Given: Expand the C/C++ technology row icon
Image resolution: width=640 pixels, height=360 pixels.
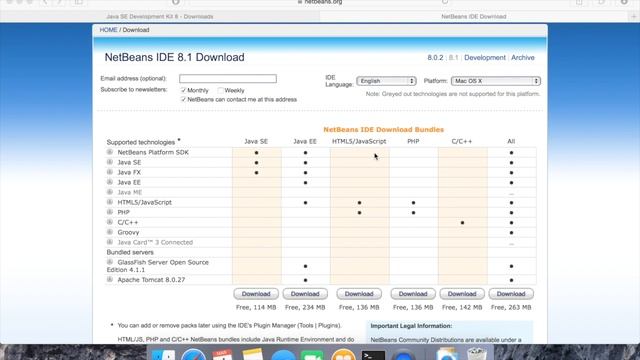Looking at the screenshot, I should (x=109, y=222).
